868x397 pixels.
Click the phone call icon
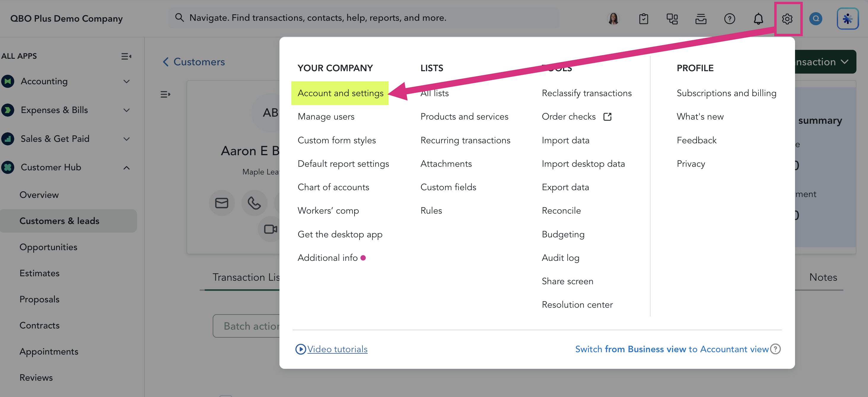(x=254, y=203)
